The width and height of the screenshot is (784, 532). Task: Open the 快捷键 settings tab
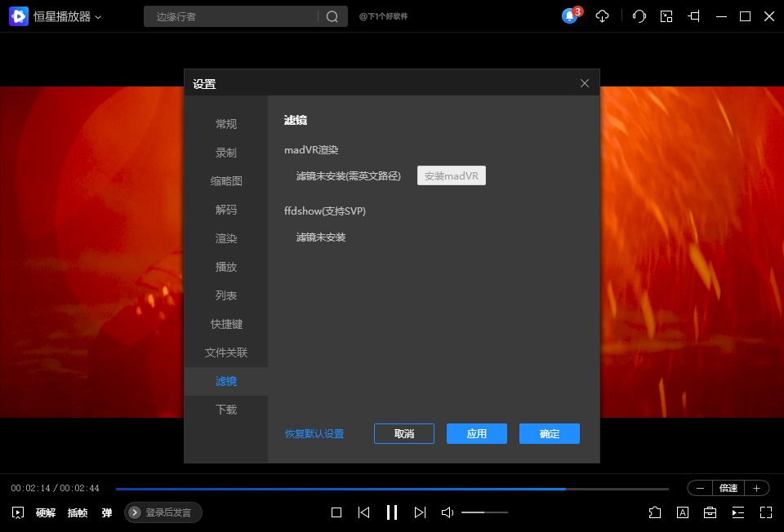[226, 324]
